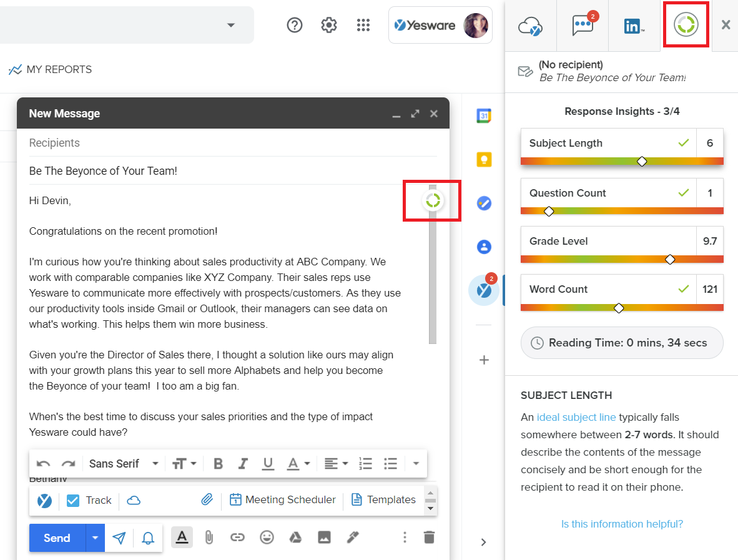
Task: Expand more formatting options arrow
Action: [416, 464]
